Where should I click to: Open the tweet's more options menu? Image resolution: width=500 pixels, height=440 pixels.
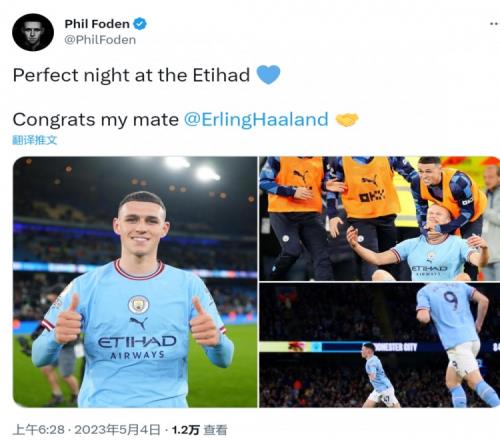click(x=494, y=24)
